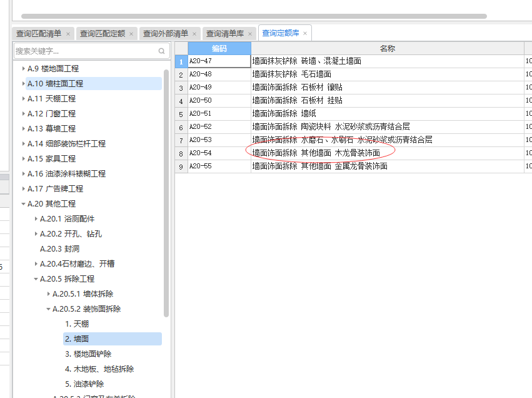Screen dimensions: 532x398
Task: Close the 查询外部清单 tab
Action: 194,34
